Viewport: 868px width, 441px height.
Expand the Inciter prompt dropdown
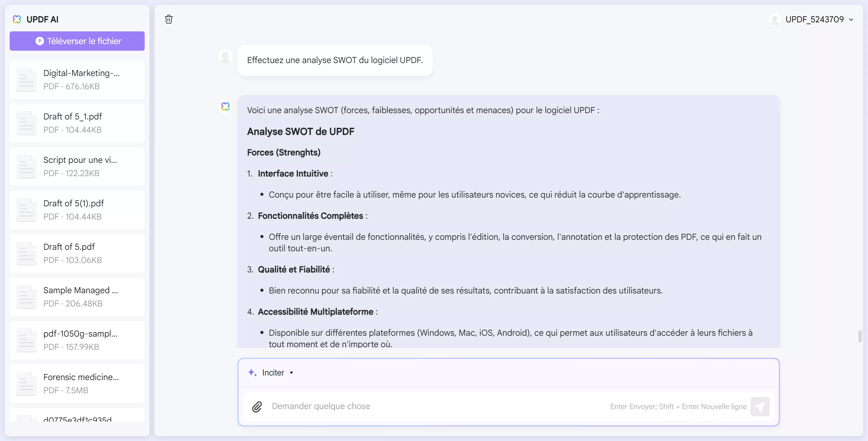tap(291, 372)
